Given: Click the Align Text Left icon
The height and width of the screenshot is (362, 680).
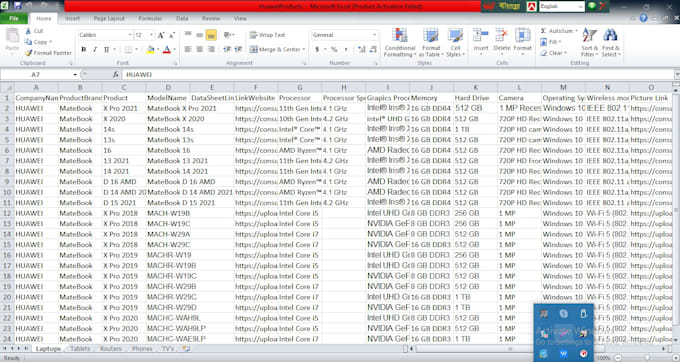Looking at the screenshot, I should pyautogui.click(x=188, y=49).
